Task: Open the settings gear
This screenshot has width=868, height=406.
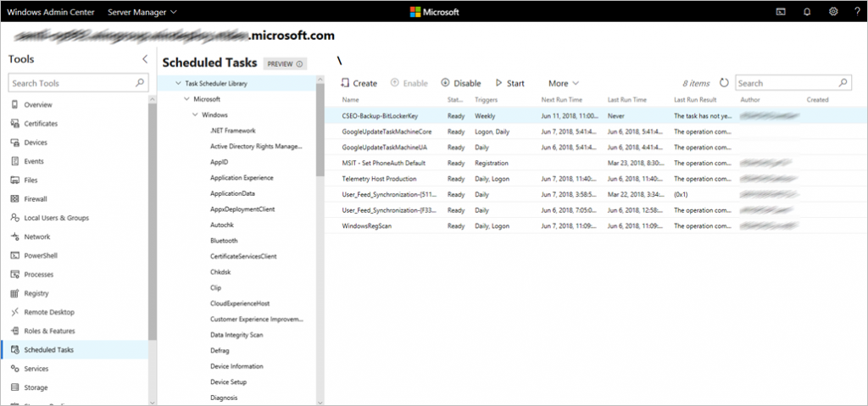Action: (x=833, y=12)
